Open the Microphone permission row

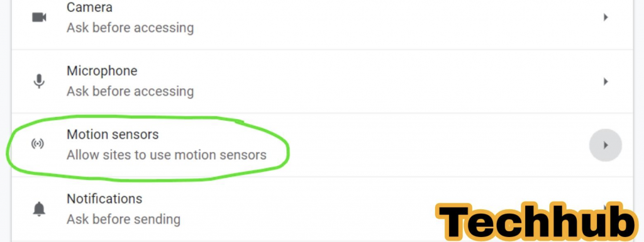[322, 81]
